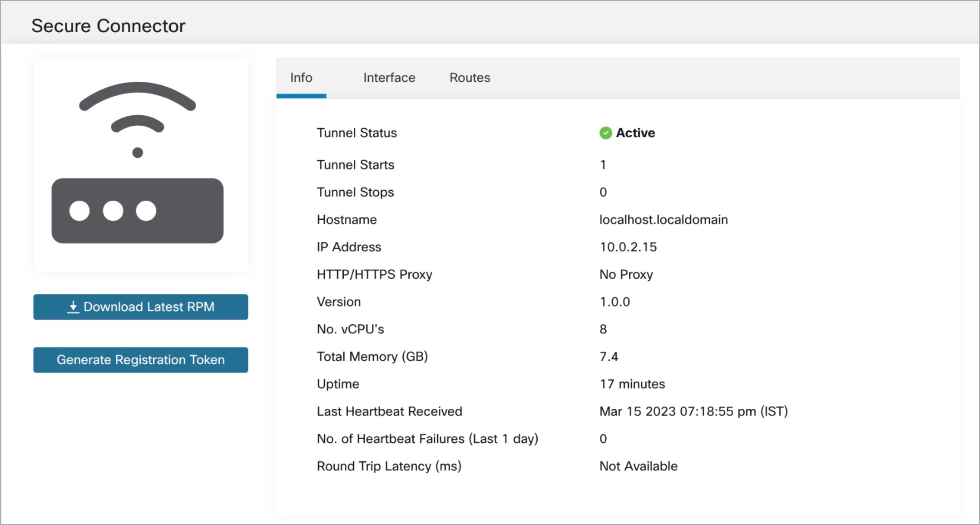The height and width of the screenshot is (525, 980).
Task: Click the Last Heartbeat Received timestamp
Action: tap(694, 411)
